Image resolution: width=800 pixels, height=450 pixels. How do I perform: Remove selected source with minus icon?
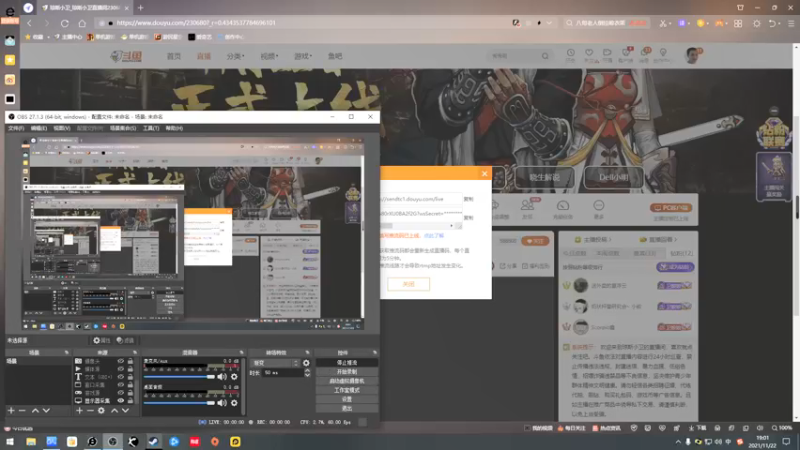click(x=90, y=410)
